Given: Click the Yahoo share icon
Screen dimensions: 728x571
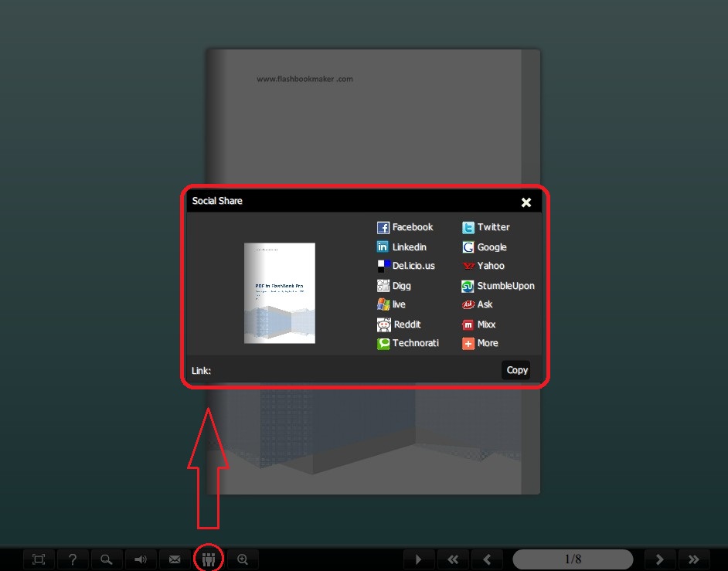Looking at the screenshot, I should [468, 266].
